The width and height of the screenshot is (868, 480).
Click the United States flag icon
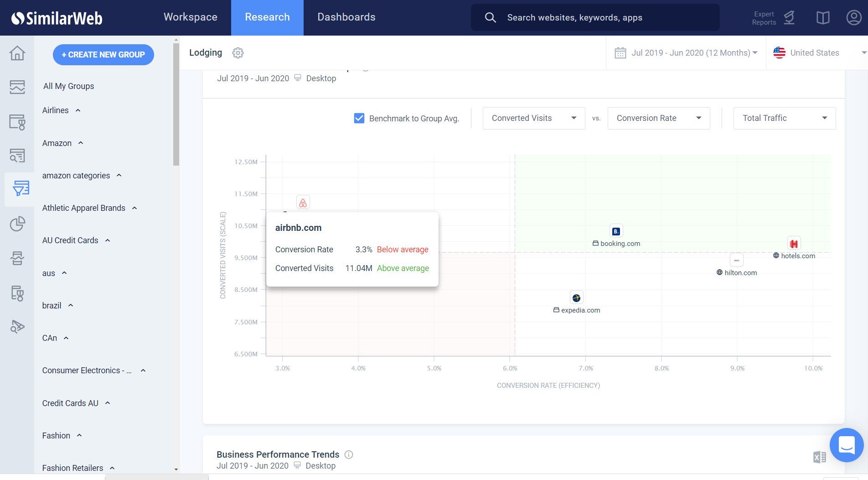click(780, 52)
